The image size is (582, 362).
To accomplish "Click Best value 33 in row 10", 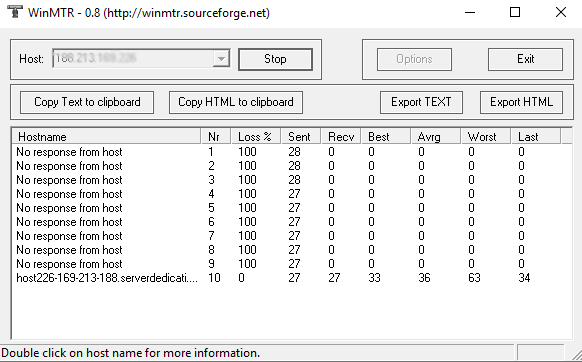I will point(374,278).
